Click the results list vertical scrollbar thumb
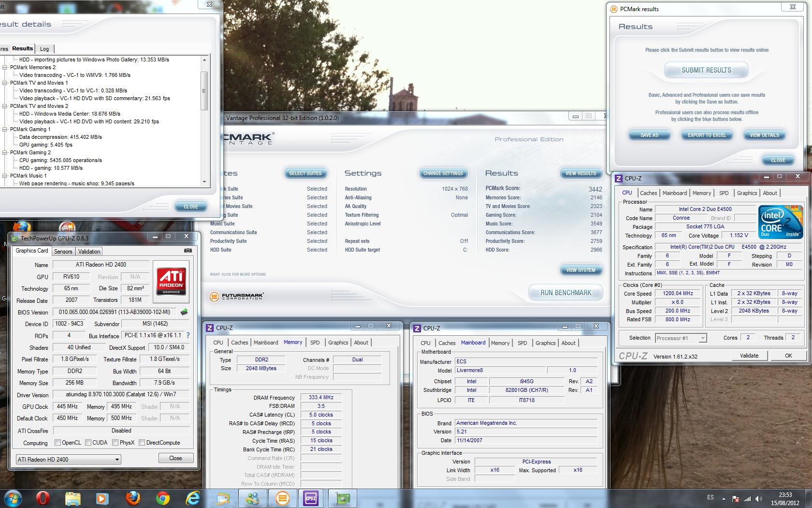Image resolution: width=812 pixels, height=508 pixels. tap(204, 90)
